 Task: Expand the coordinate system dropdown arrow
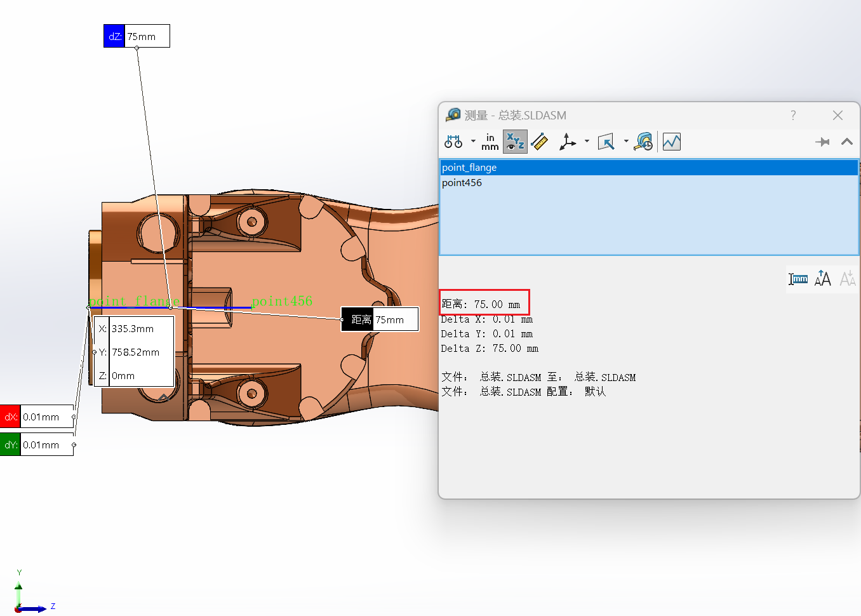pyautogui.click(x=587, y=142)
